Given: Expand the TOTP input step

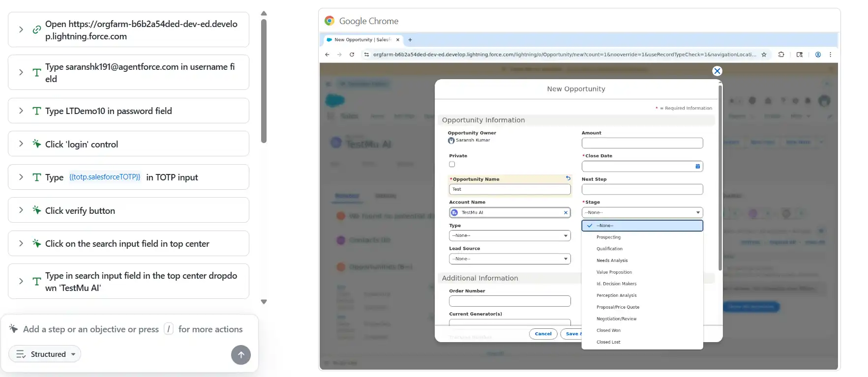Looking at the screenshot, I should (x=21, y=177).
